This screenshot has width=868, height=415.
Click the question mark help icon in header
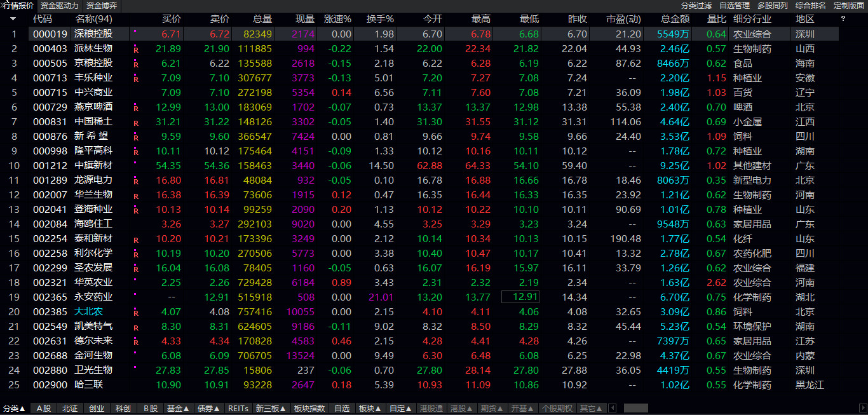click(843, 19)
